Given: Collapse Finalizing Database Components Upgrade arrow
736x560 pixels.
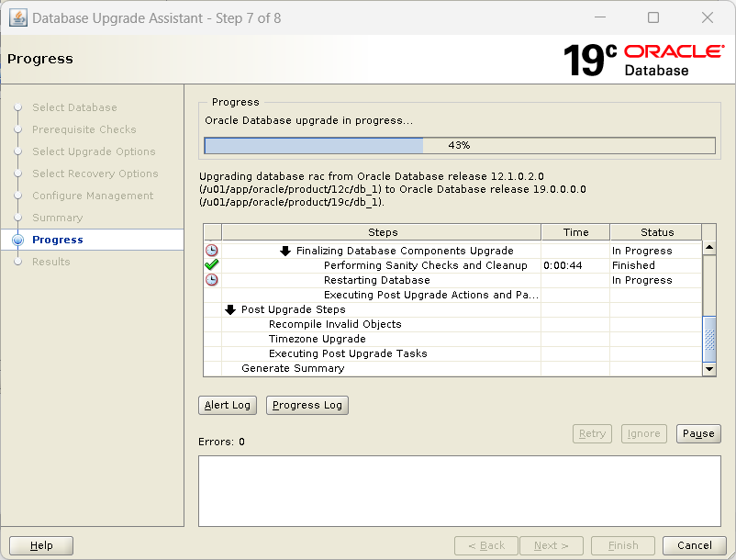Looking at the screenshot, I should [x=285, y=251].
